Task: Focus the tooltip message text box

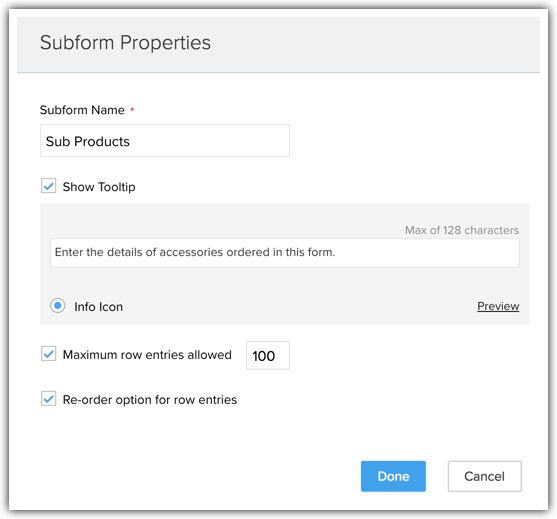Action: coord(285,253)
